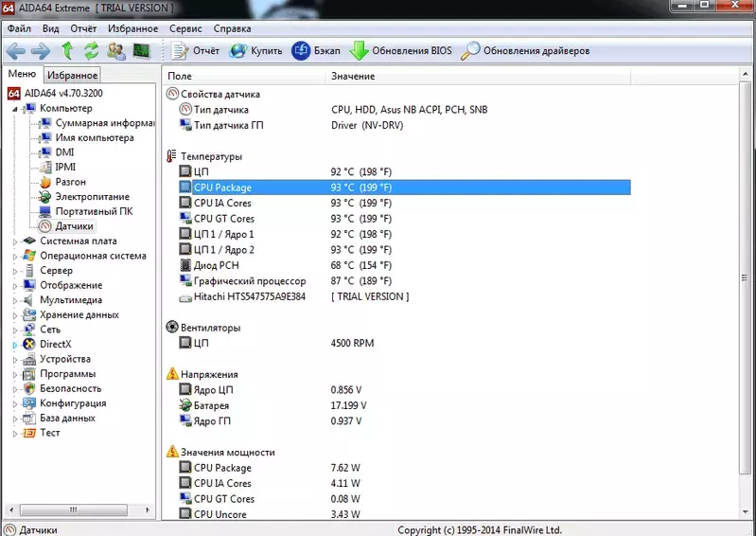This screenshot has width=756, height=536.
Task: Collapse the Компьютер tree node
Action: (x=14, y=109)
